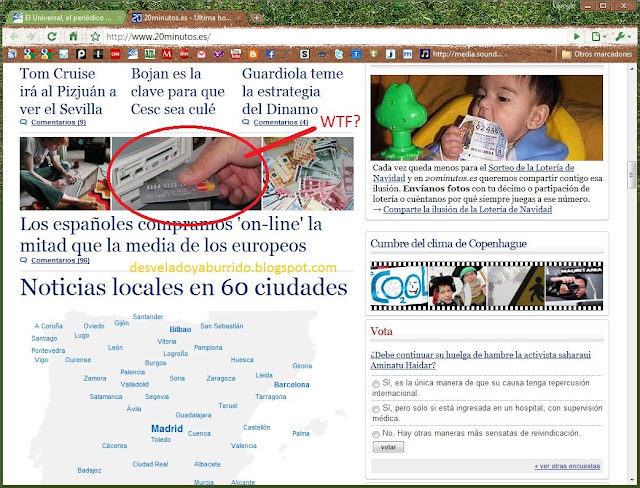Open the Yahoo bookmark icon
This screenshot has width=640, height=488.
(218, 54)
